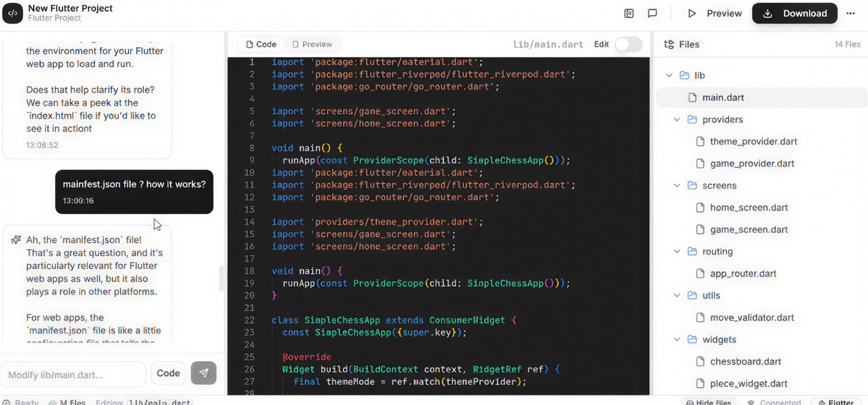Collapse the screens folder chevron
Screen dimensions: 868x405
677,186
